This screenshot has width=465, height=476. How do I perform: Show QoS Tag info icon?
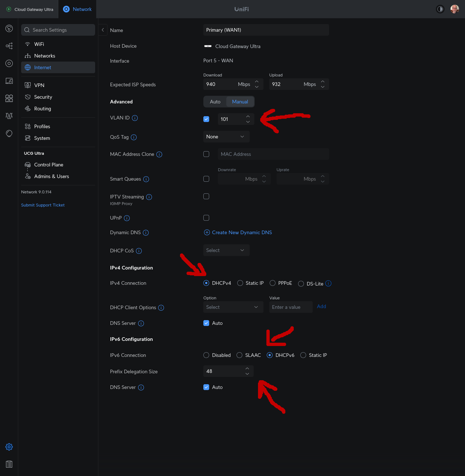coord(134,137)
